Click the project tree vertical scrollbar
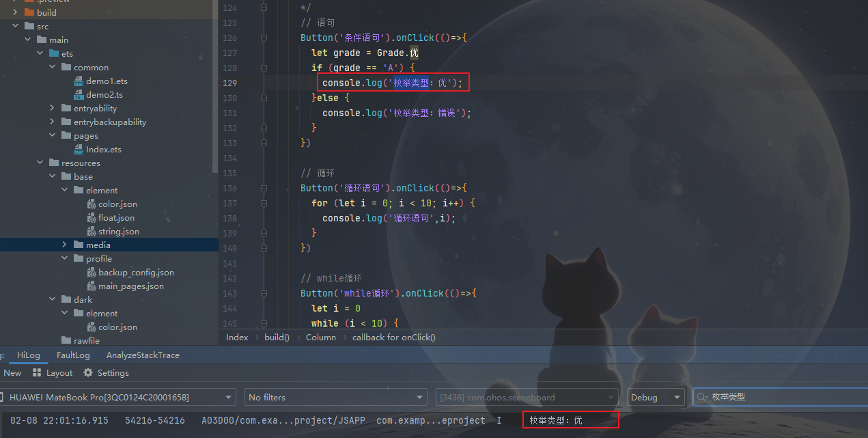The width and height of the screenshot is (868, 438). point(216,85)
